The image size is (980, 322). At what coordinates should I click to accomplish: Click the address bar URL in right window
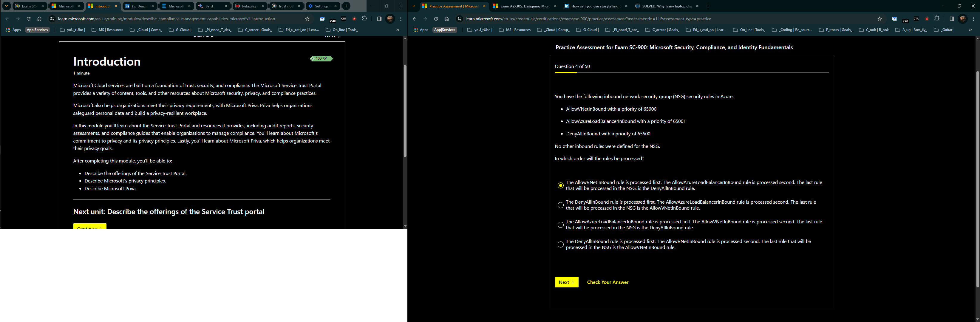588,18
